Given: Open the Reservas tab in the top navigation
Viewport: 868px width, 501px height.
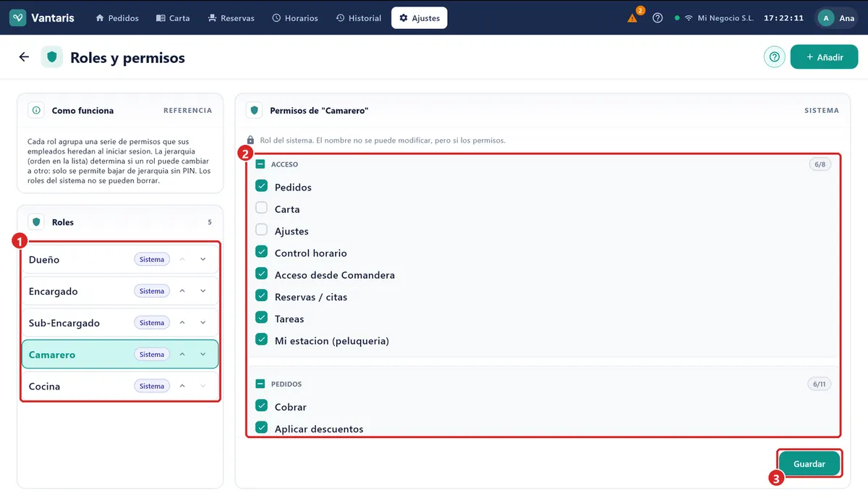Looking at the screenshot, I should (231, 18).
